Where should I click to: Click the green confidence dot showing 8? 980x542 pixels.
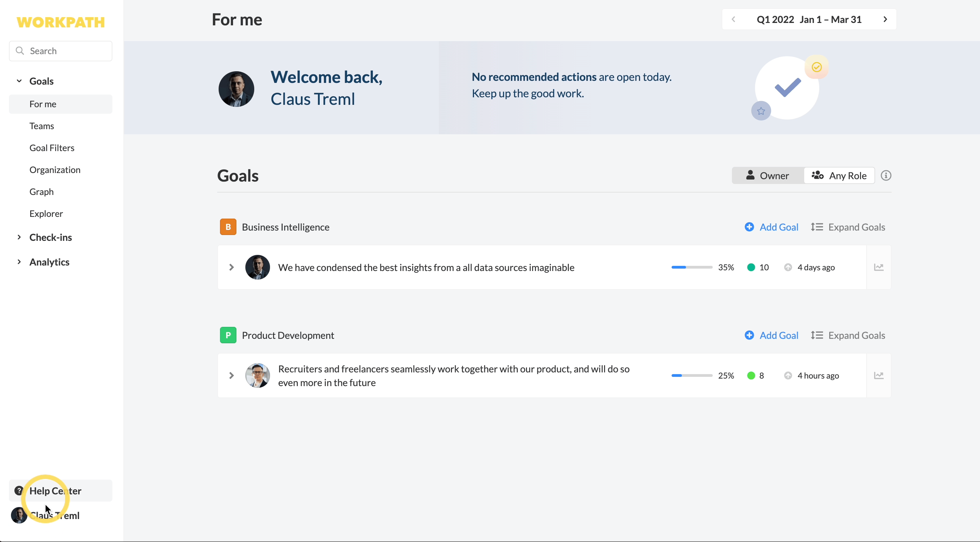coord(751,376)
